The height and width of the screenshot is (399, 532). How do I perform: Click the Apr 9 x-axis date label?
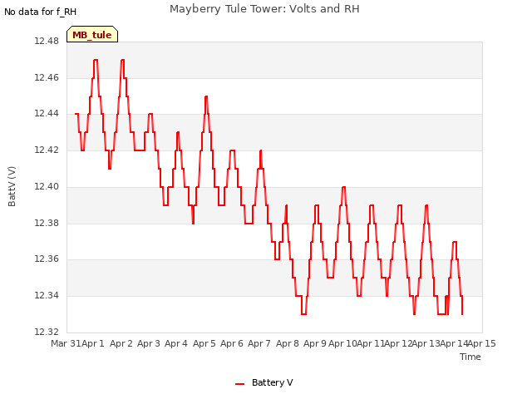pyautogui.click(x=315, y=343)
